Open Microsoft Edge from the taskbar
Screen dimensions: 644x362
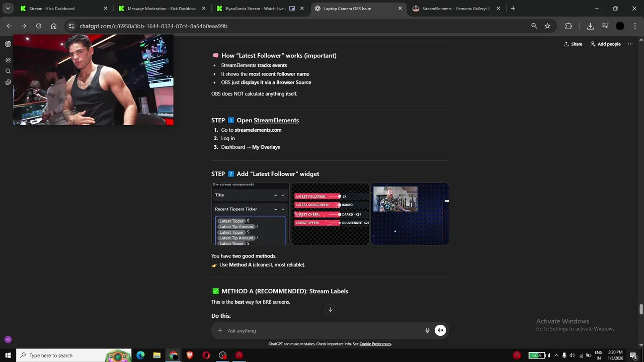pos(140,355)
